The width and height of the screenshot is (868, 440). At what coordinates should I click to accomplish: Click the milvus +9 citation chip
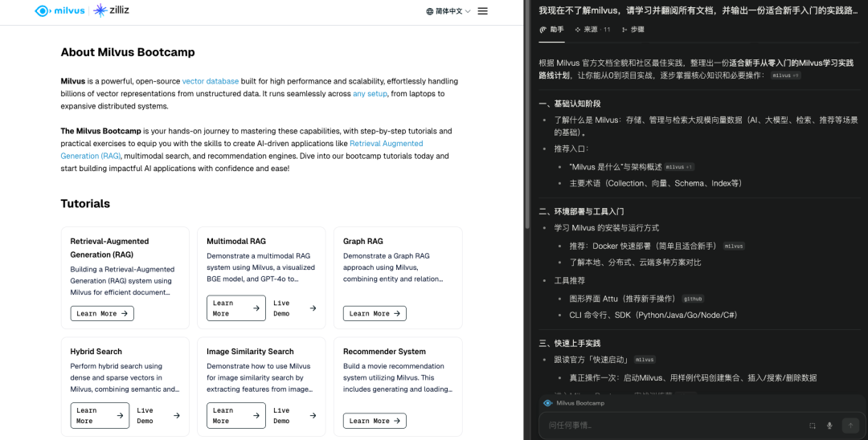coord(786,75)
